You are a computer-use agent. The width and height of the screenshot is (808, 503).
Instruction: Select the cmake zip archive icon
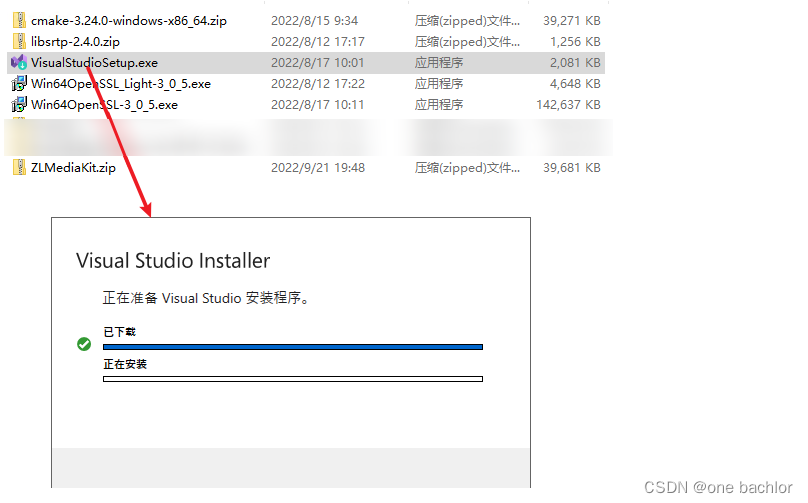point(19,20)
